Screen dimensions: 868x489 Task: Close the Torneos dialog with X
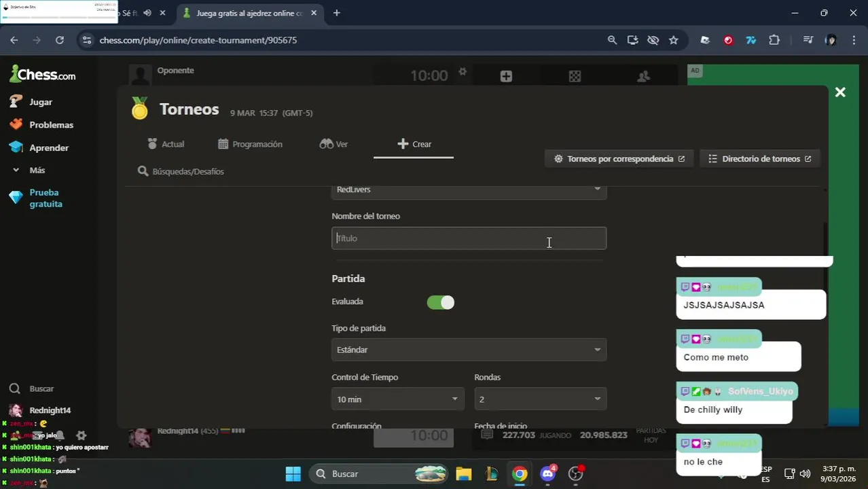click(x=840, y=92)
